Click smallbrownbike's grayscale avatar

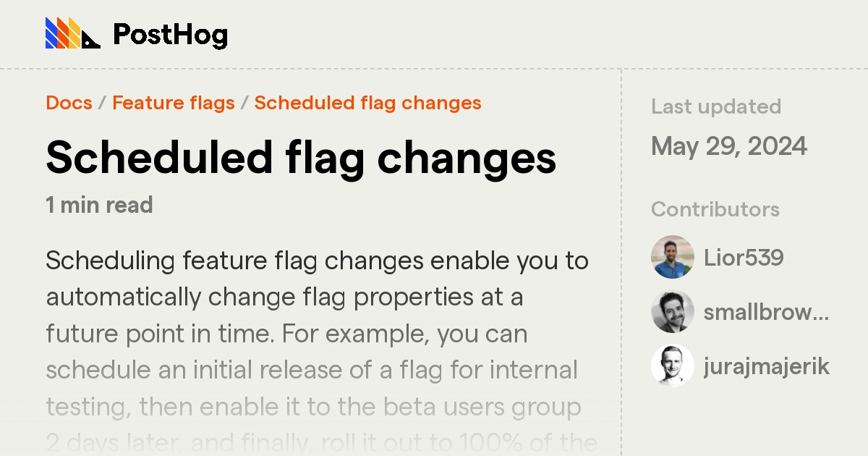673,311
